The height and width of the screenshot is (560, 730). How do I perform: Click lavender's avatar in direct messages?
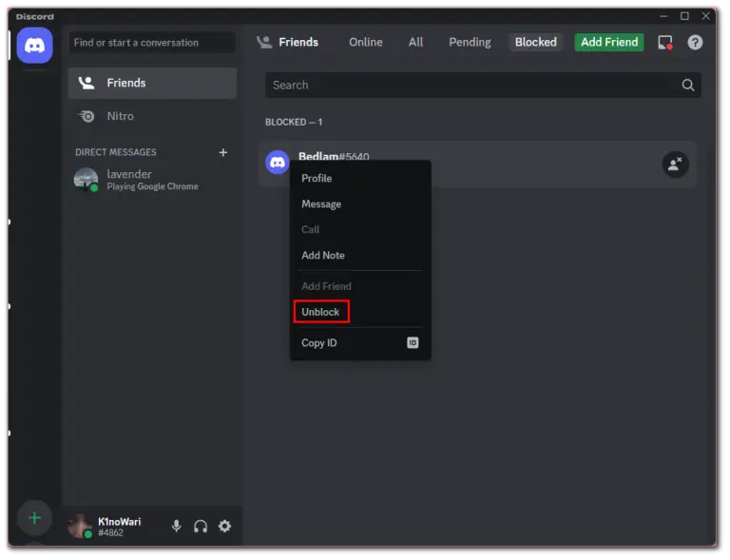pos(86,181)
